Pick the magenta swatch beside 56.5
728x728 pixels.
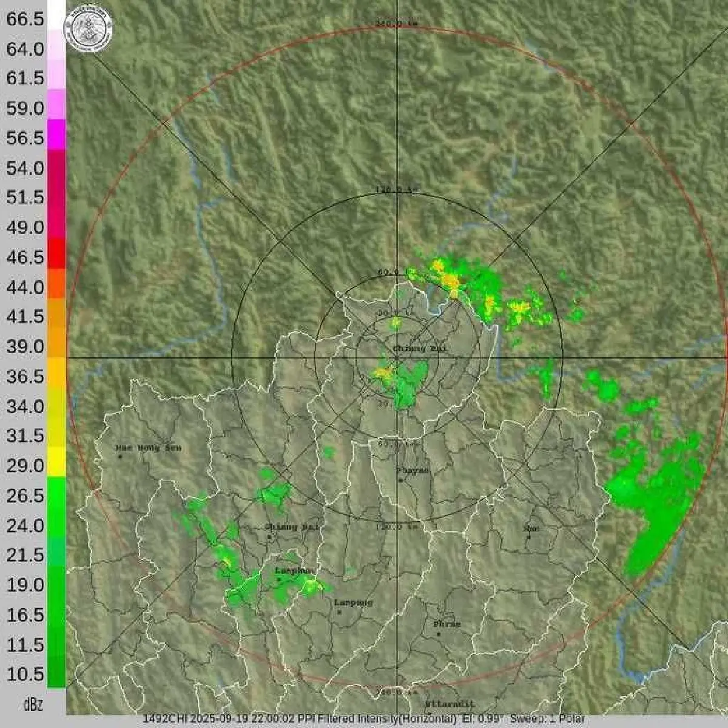click(x=56, y=134)
